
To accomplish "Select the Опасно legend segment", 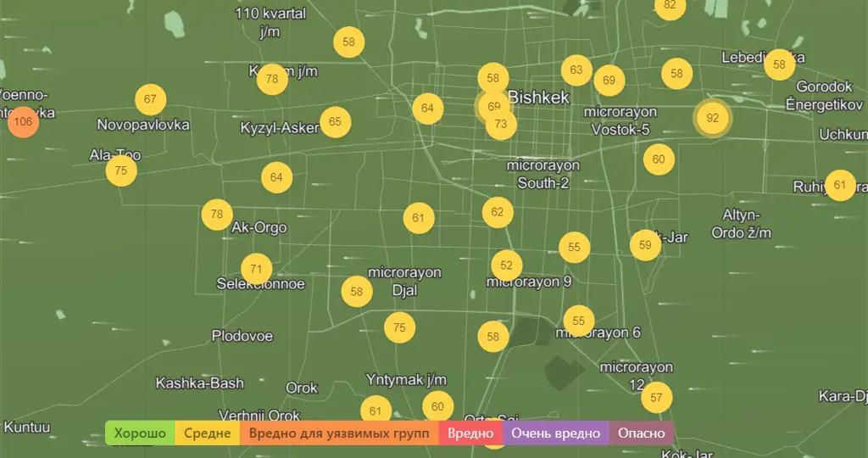I will pos(641,433).
